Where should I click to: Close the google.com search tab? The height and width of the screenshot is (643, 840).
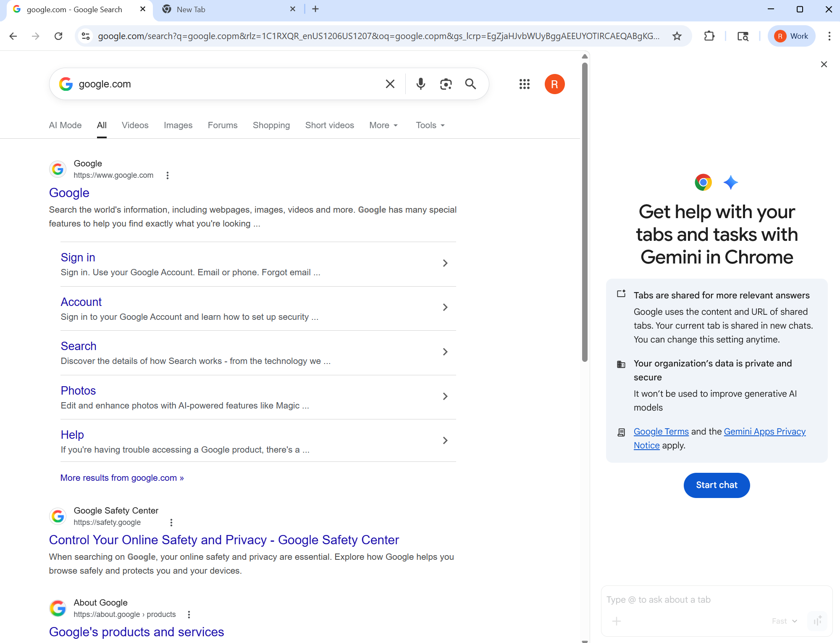tap(142, 9)
